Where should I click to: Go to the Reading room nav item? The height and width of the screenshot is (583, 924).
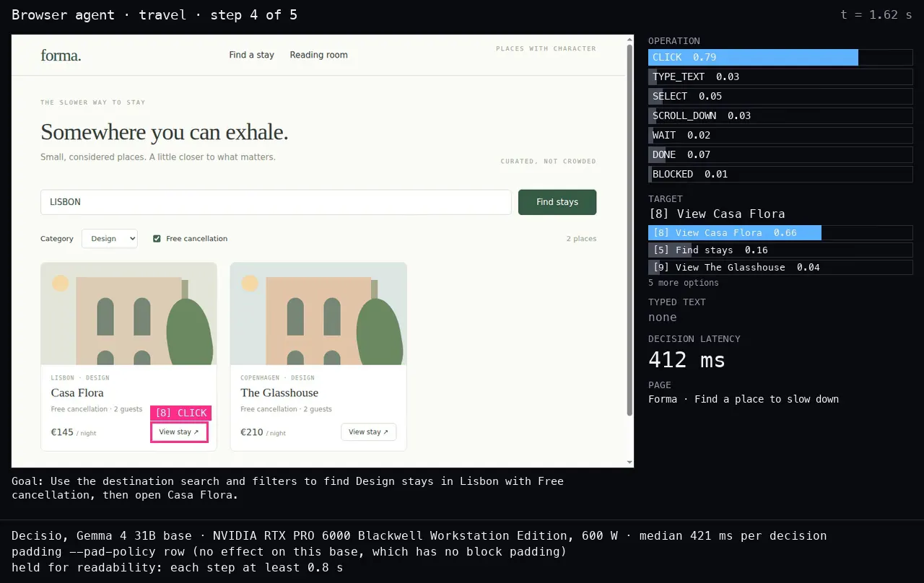(318, 55)
